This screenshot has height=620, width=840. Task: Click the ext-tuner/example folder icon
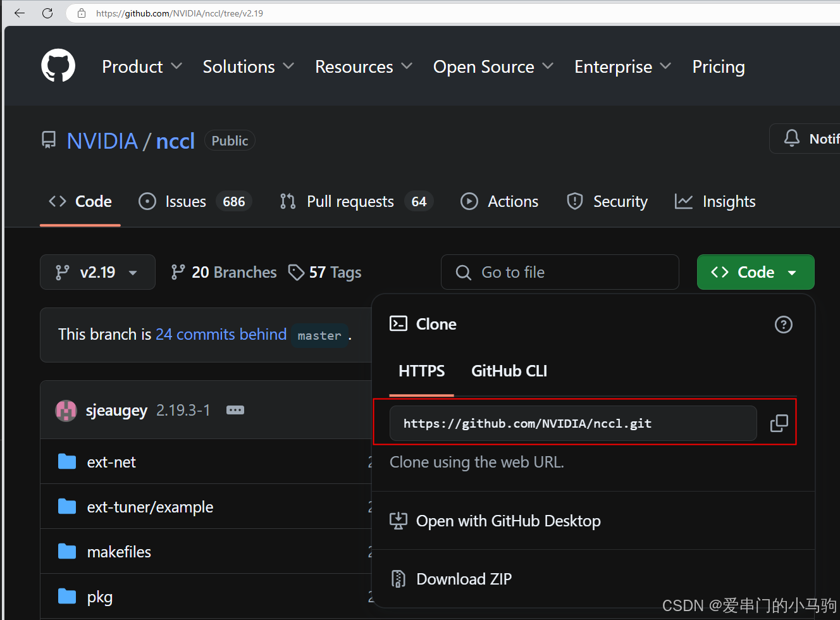click(67, 507)
